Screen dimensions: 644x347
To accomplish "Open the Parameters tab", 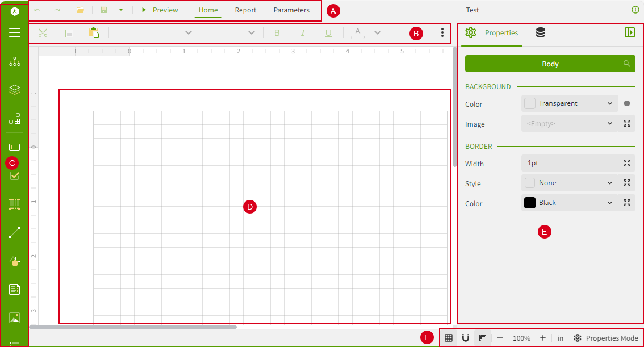I will 291,10.
